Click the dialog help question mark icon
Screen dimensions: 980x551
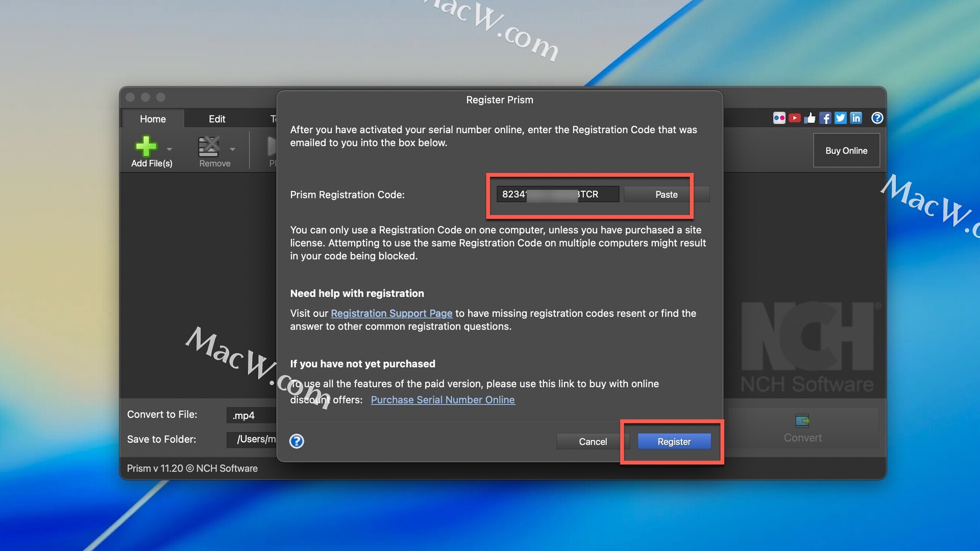297,441
